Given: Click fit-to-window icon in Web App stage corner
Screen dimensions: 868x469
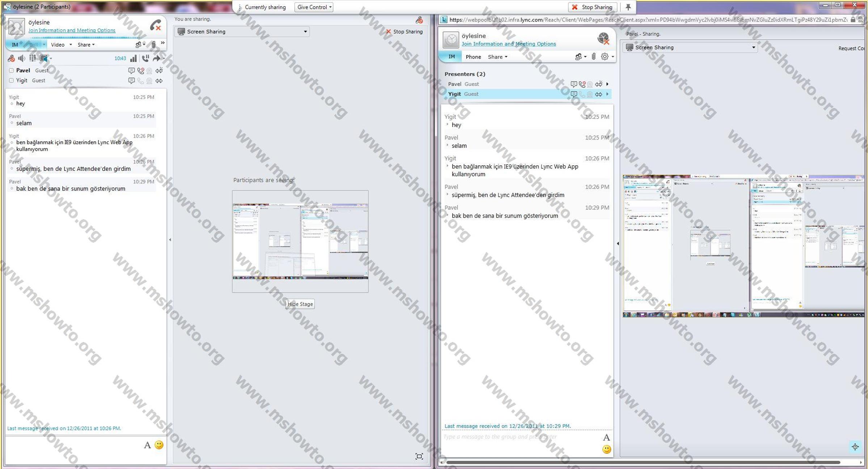Looking at the screenshot, I should (x=855, y=447).
